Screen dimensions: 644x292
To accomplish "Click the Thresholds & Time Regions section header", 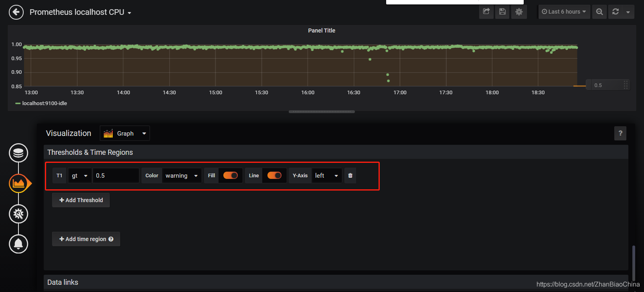I will (336, 152).
